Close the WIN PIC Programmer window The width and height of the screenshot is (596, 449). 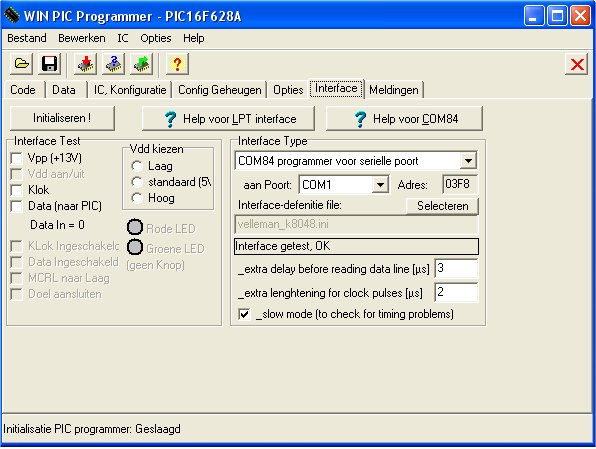click(x=580, y=16)
